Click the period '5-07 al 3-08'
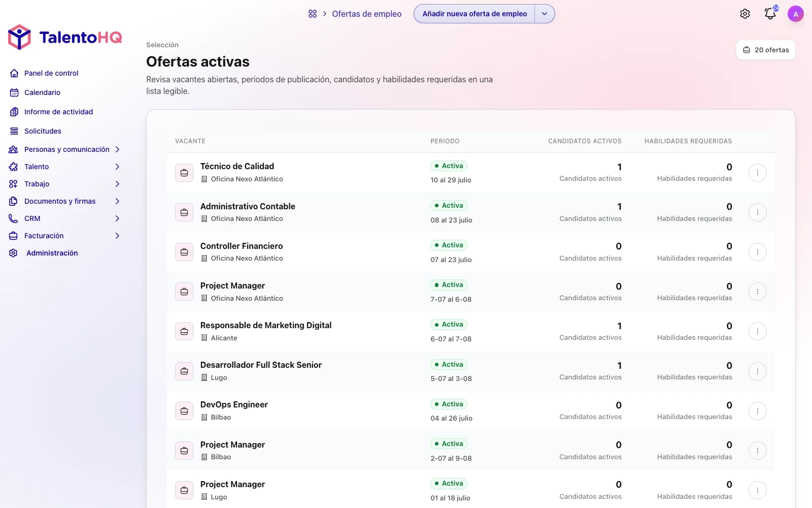 point(451,378)
